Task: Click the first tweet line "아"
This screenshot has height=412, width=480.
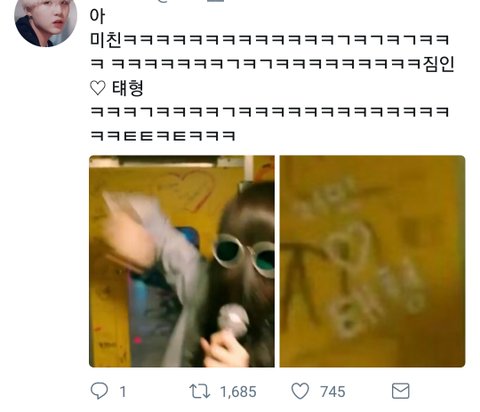Action: click(97, 16)
